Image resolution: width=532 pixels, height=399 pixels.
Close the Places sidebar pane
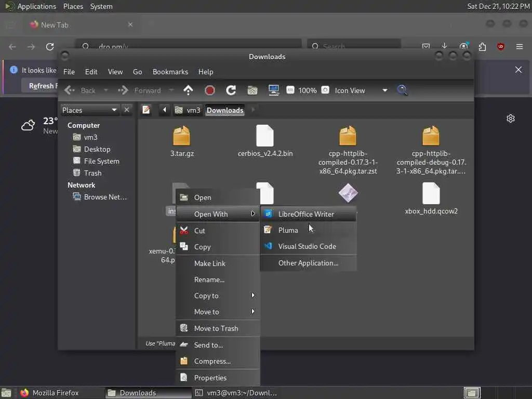click(127, 110)
